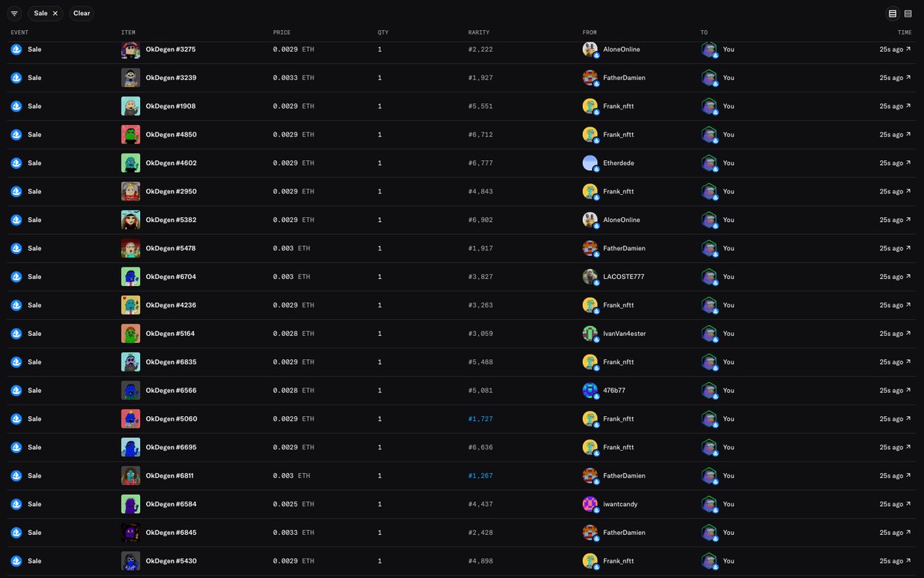Click the rarity #3,827 value
Image resolution: width=924 pixels, height=578 pixels.
[480, 277]
